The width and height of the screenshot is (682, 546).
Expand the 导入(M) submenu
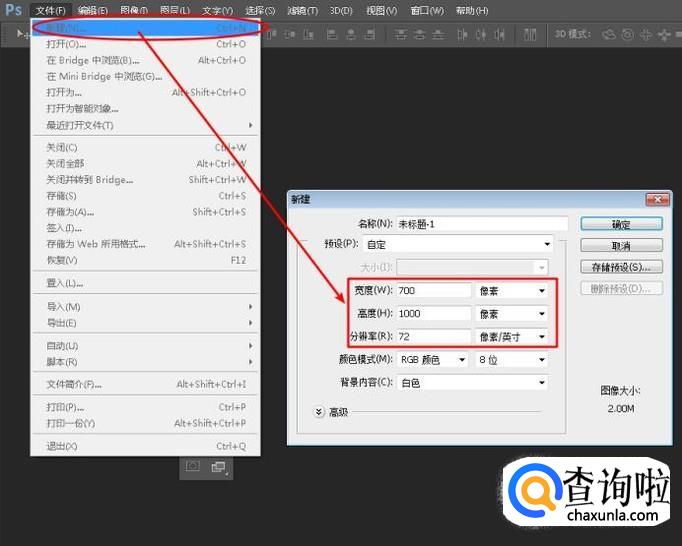point(146,307)
